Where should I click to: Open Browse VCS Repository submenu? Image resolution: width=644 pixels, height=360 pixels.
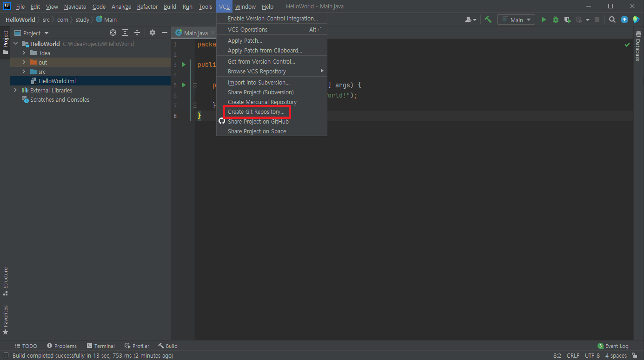coord(272,71)
